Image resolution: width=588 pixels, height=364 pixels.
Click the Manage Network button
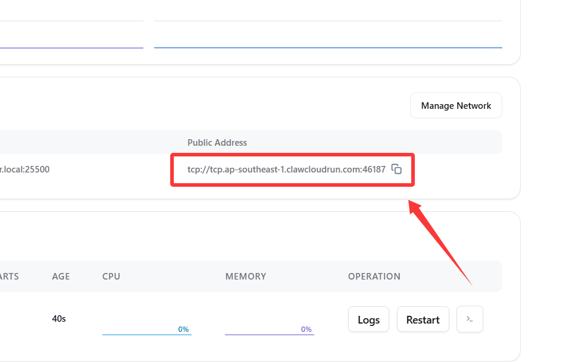click(456, 106)
